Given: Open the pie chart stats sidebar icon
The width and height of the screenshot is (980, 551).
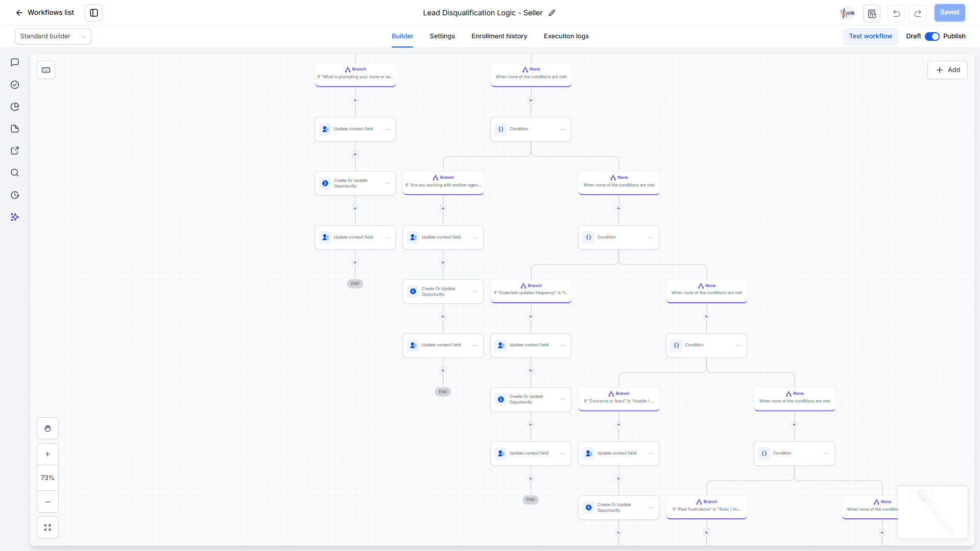Looking at the screenshot, I should [15, 107].
